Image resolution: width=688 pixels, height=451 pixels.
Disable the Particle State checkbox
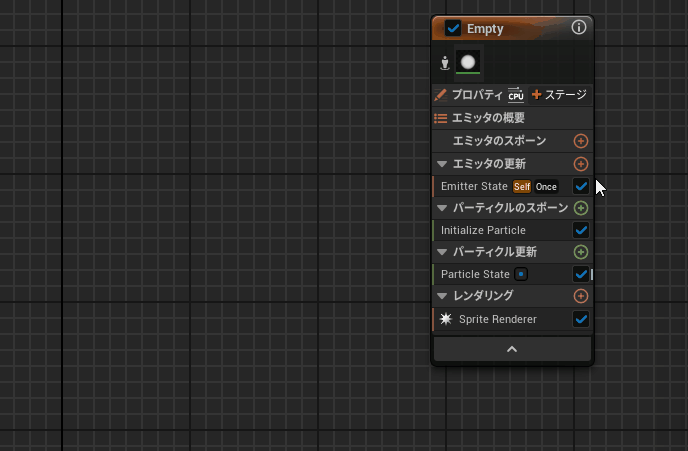[x=580, y=274]
